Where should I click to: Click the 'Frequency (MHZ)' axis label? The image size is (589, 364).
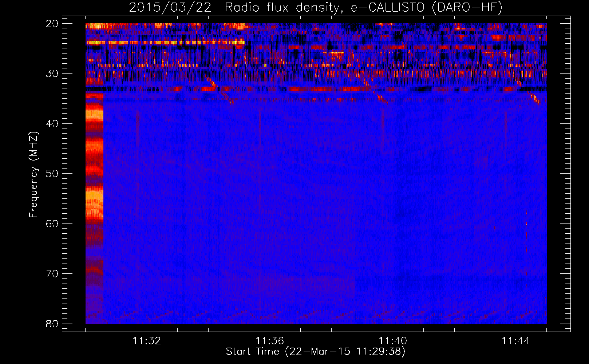pos(33,175)
